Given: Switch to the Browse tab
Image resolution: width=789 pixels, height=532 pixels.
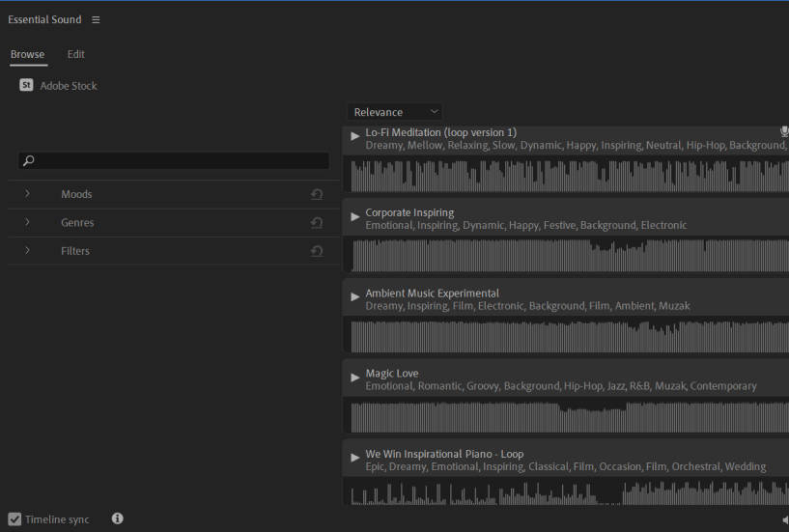Looking at the screenshot, I should click(x=27, y=54).
